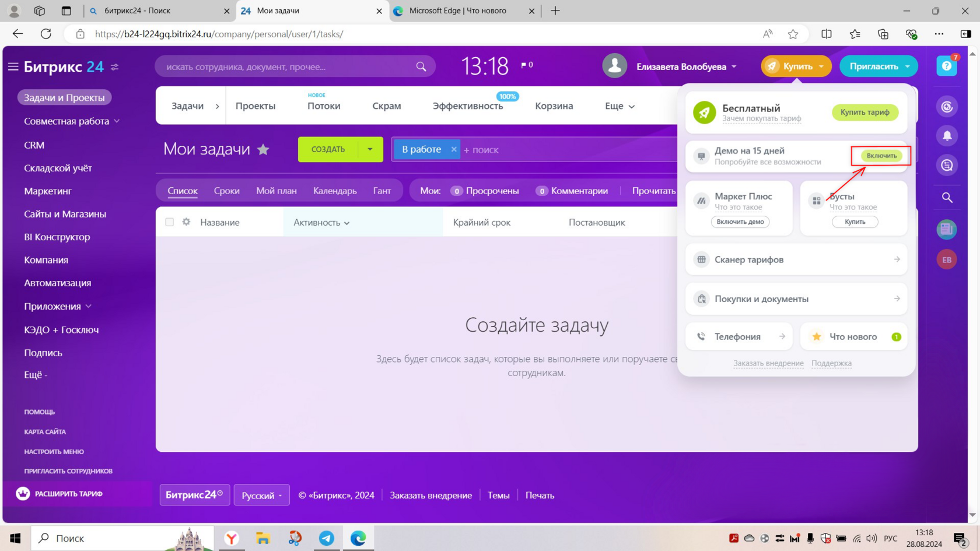The height and width of the screenshot is (551, 980).
Task: Expand the 'Совместная работа' menu section
Action: click(117, 121)
